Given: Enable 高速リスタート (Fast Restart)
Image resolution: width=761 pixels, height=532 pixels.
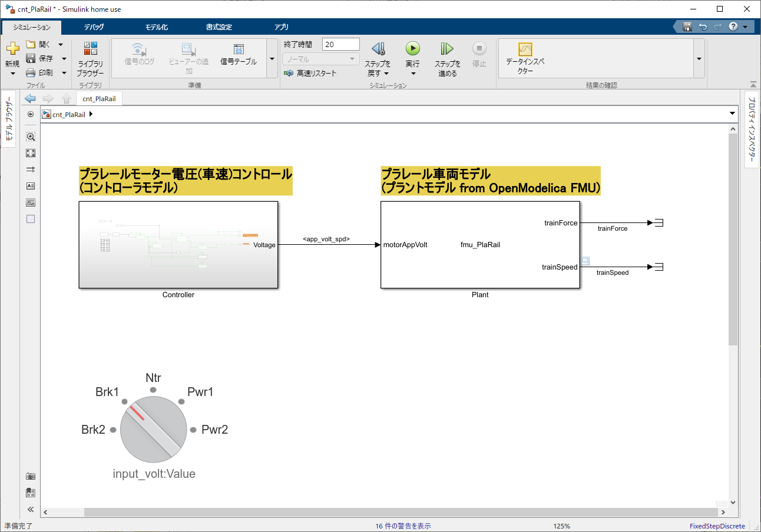Looking at the screenshot, I should 312,73.
